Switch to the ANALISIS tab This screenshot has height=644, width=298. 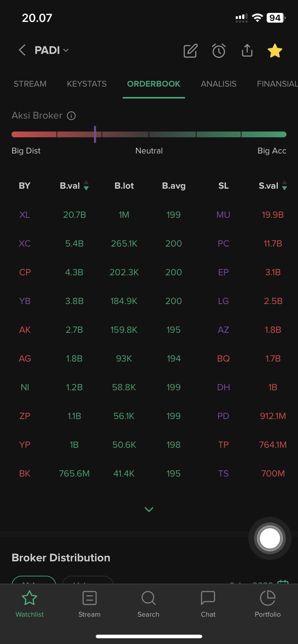(218, 84)
